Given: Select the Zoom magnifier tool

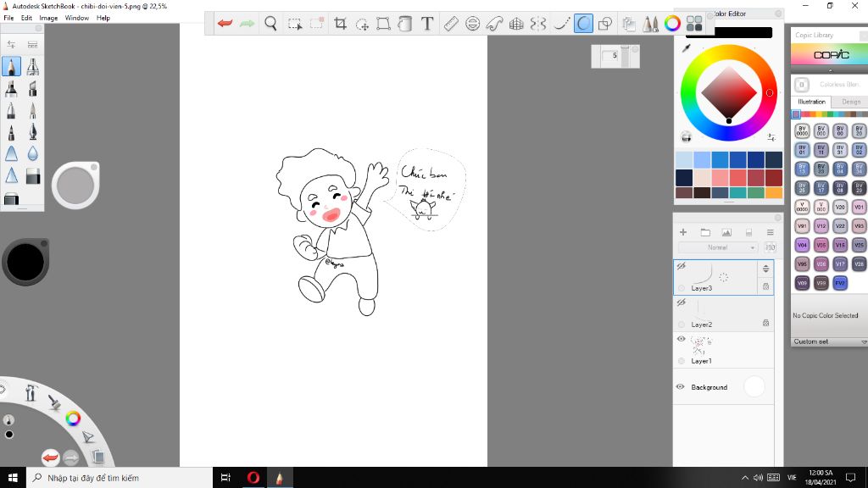Looking at the screenshot, I should click(x=270, y=23).
